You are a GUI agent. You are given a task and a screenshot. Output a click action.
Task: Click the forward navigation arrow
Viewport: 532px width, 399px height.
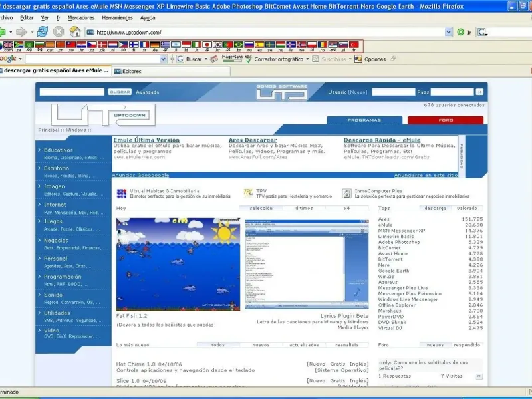tap(21, 32)
